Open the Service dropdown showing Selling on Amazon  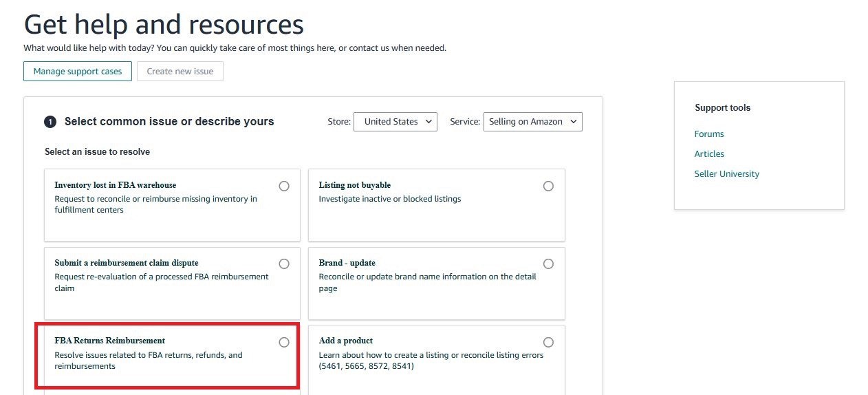533,122
